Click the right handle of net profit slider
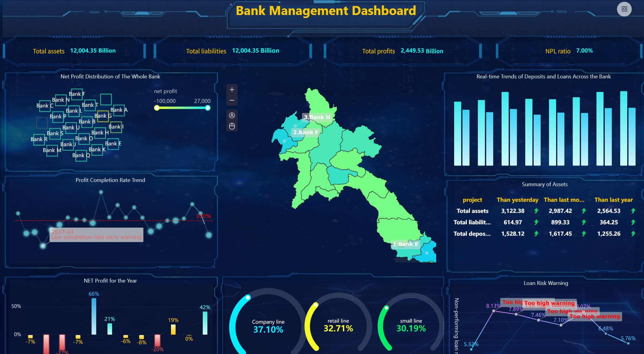Viewport: 644px width, 354px height. click(208, 108)
